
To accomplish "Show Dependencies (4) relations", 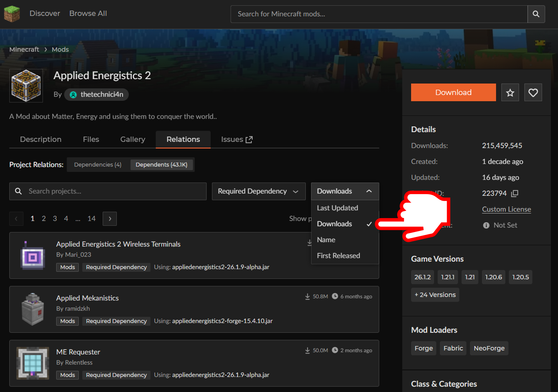I will (98, 165).
